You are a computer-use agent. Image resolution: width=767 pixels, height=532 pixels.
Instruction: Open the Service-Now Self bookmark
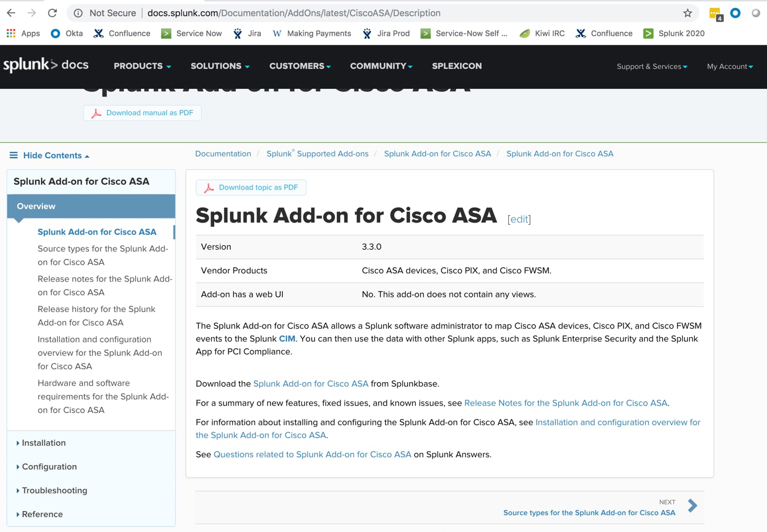(x=464, y=33)
